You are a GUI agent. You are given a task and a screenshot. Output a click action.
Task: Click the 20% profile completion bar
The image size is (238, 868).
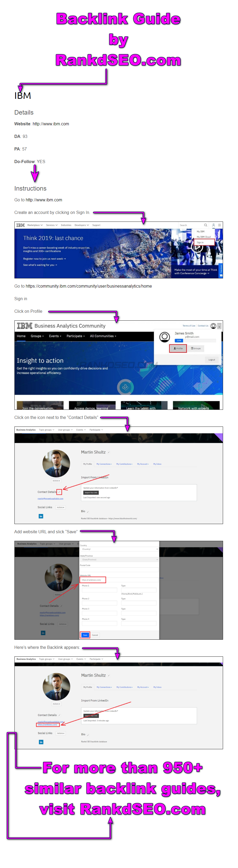[195, 341]
